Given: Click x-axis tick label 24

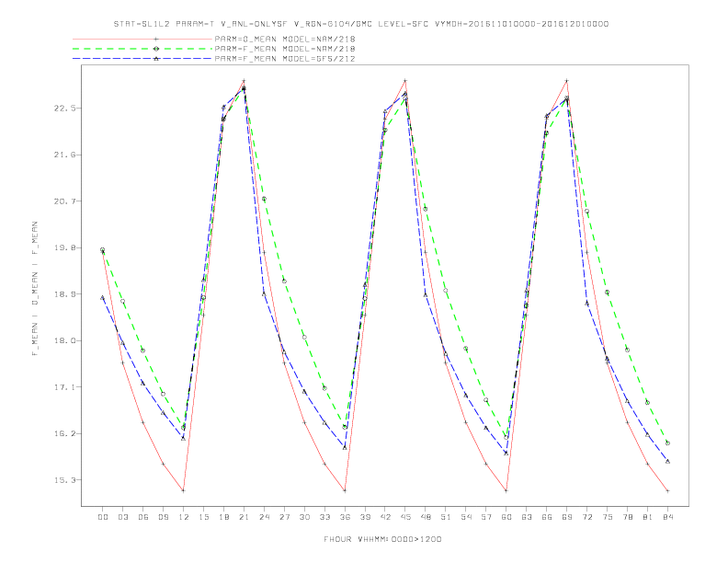Looking at the screenshot, I should (264, 517).
